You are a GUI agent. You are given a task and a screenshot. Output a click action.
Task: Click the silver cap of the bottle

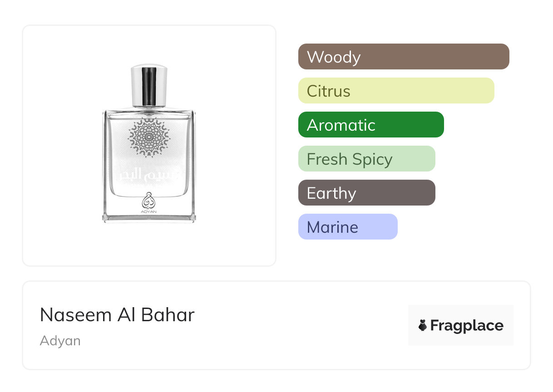(x=149, y=85)
